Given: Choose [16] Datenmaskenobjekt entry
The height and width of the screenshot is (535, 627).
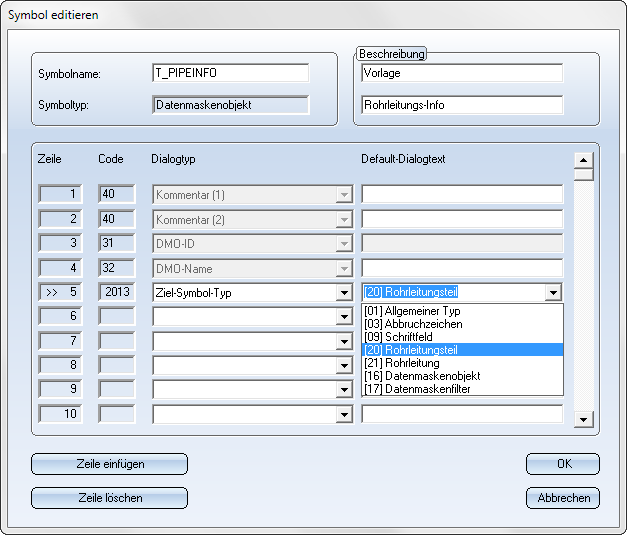Looking at the screenshot, I should (422, 376).
